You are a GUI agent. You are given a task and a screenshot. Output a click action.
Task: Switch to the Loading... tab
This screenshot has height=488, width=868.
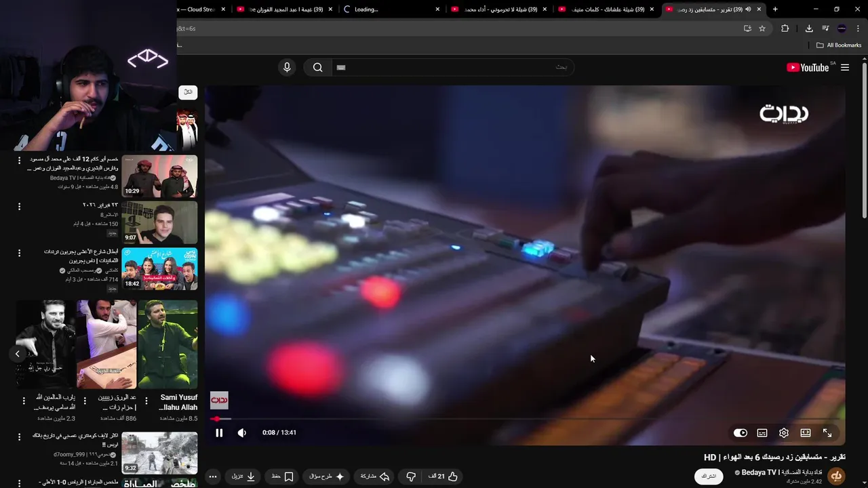tap(391, 9)
